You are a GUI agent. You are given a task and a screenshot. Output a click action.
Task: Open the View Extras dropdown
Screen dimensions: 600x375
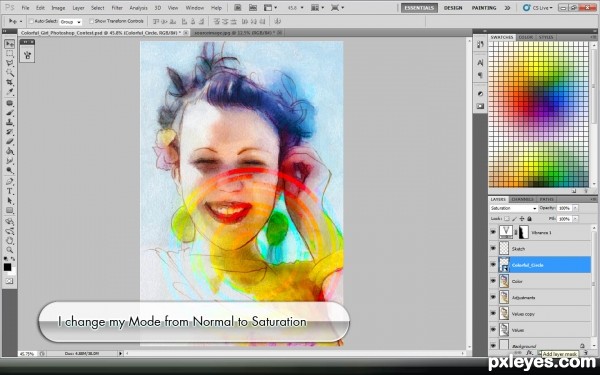tap(270, 8)
